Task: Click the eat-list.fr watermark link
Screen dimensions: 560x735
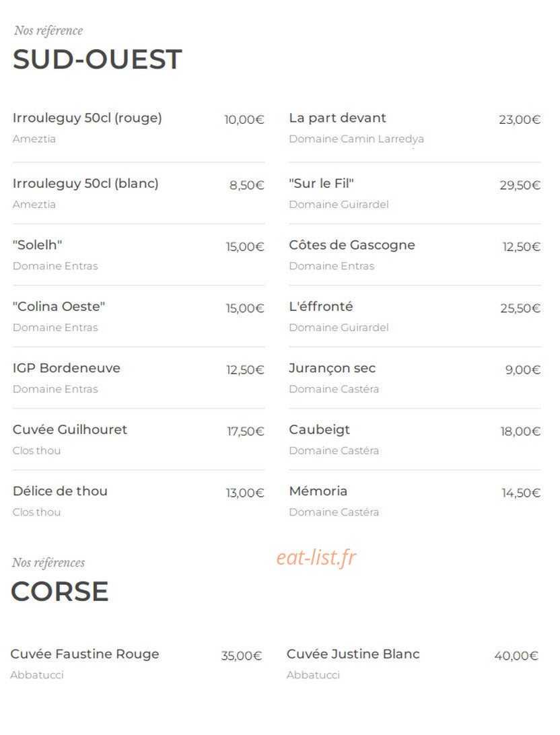Action: [x=316, y=557]
